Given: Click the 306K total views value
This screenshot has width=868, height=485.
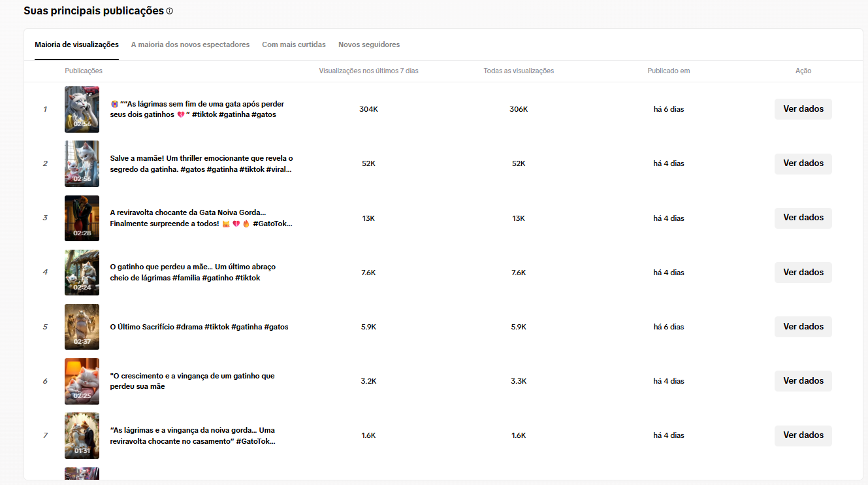Looking at the screenshot, I should point(519,109).
